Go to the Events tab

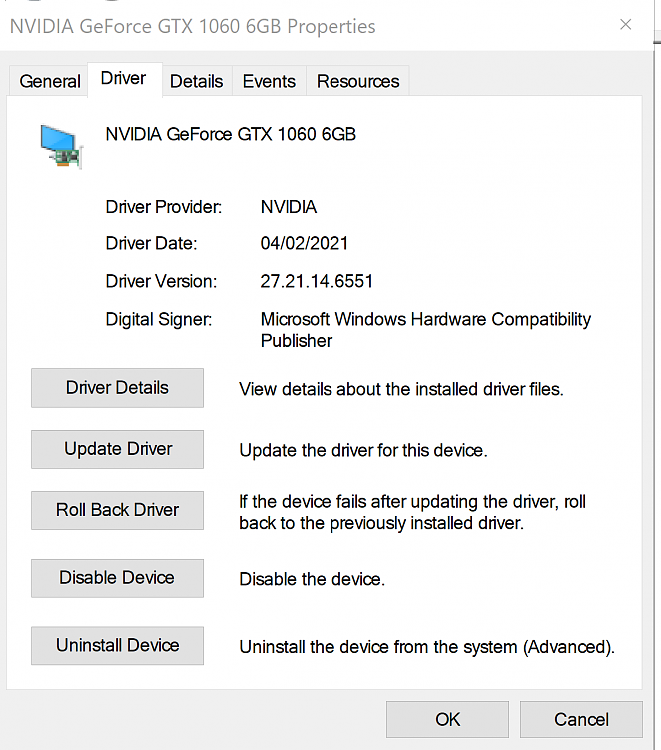[x=269, y=81]
